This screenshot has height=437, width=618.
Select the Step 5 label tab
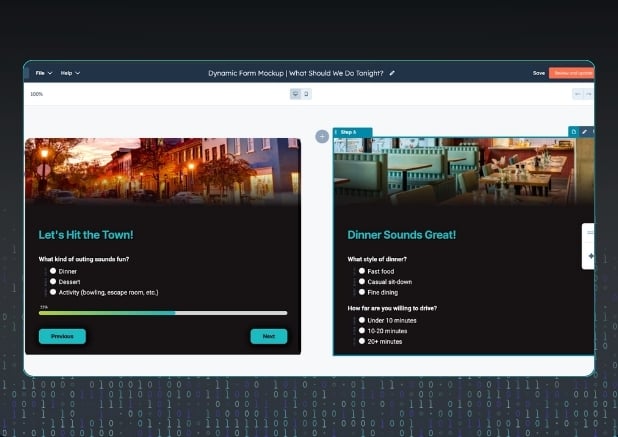point(352,132)
